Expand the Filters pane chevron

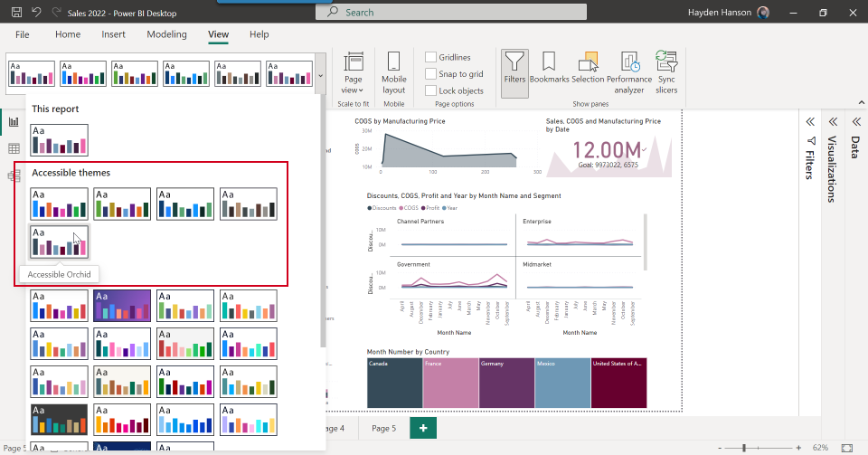tap(810, 122)
